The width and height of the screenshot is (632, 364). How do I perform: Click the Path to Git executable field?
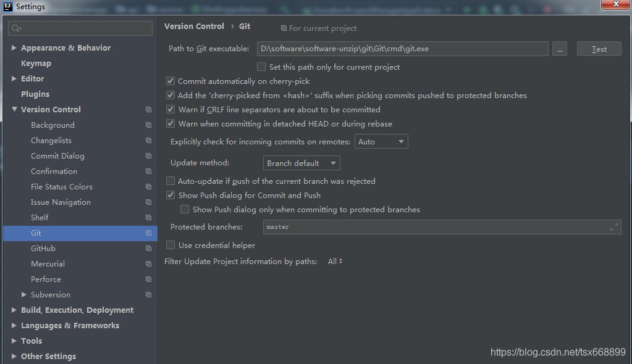click(402, 49)
